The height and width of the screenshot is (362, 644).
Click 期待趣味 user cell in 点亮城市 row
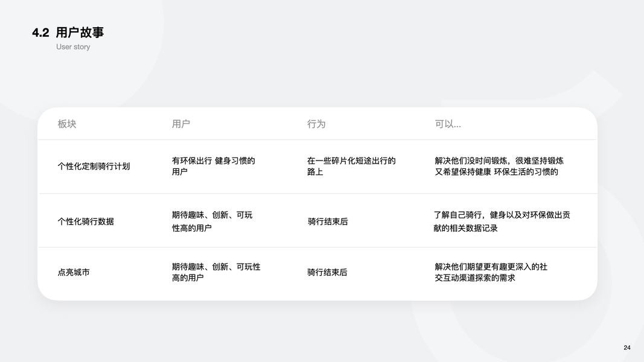click(216, 272)
